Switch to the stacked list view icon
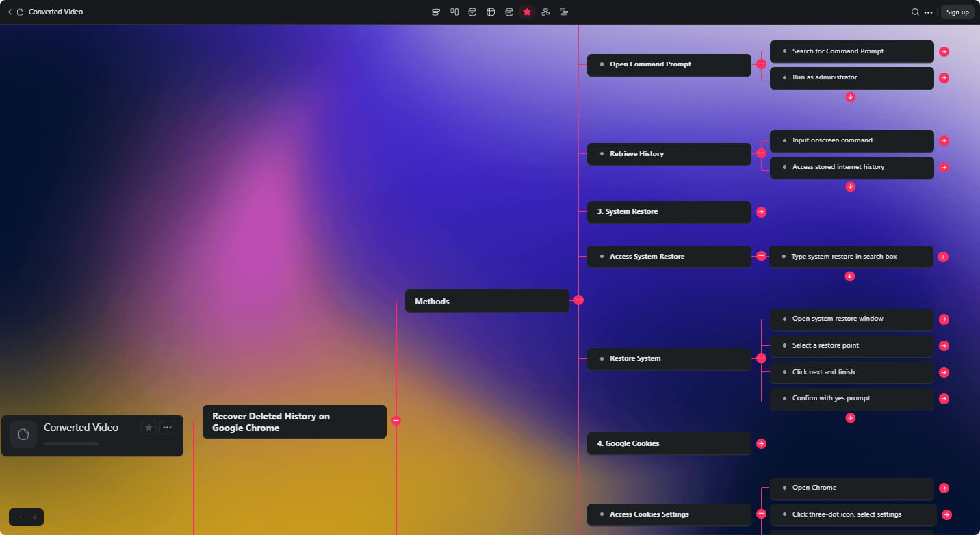The height and width of the screenshot is (535, 980). [x=436, y=12]
